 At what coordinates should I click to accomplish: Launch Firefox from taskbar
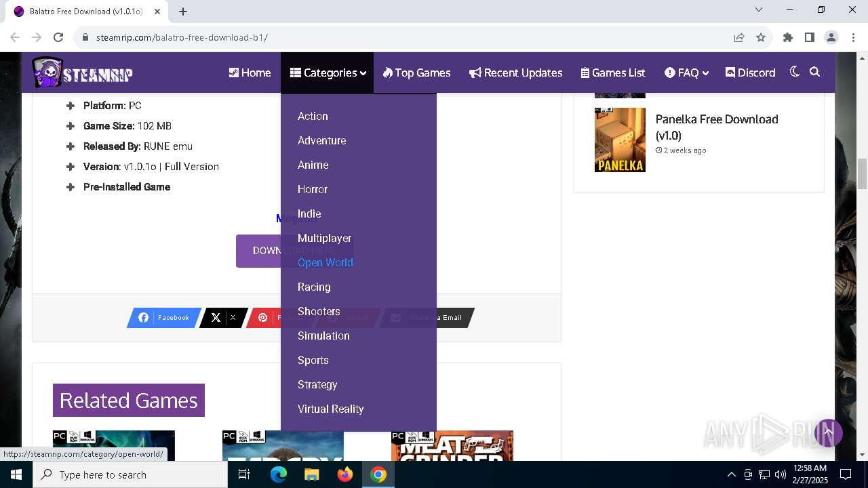[345, 474]
